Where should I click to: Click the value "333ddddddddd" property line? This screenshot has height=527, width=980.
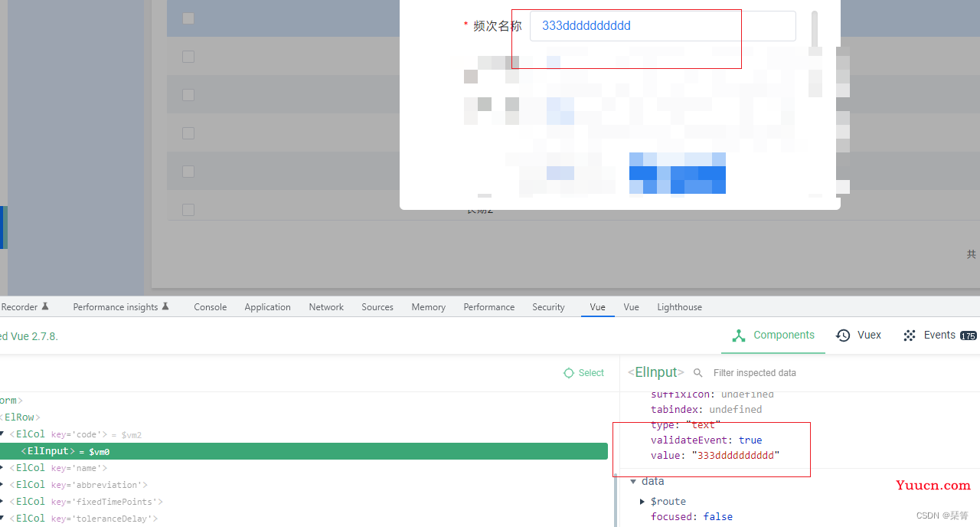(715, 456)
